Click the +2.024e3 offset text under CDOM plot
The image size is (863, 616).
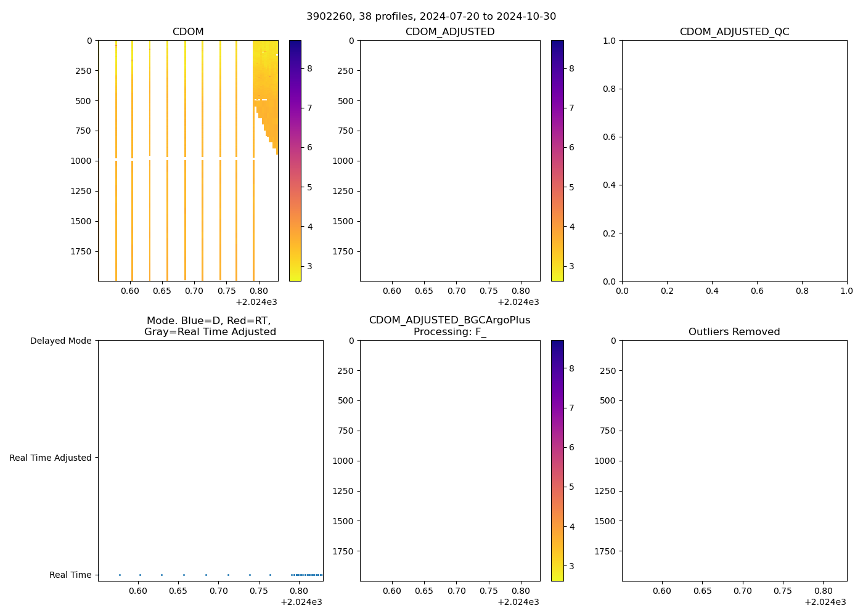(x=256, y=302)
